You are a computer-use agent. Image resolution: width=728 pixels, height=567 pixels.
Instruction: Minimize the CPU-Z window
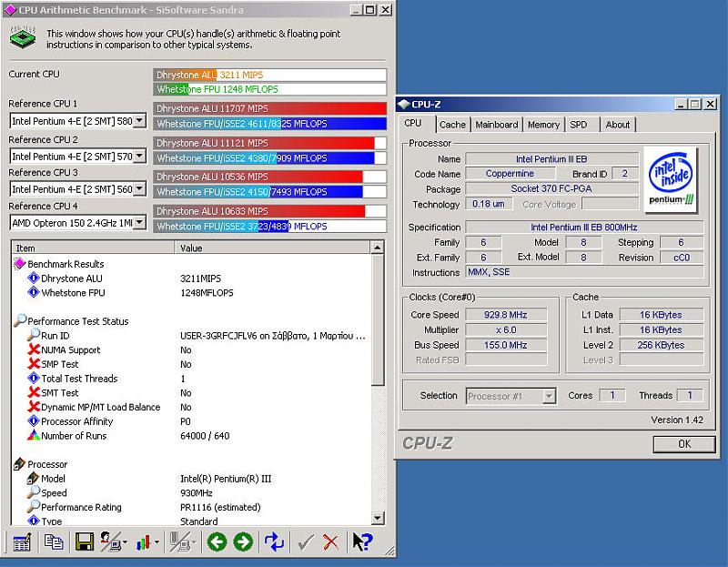click(681, 105)
